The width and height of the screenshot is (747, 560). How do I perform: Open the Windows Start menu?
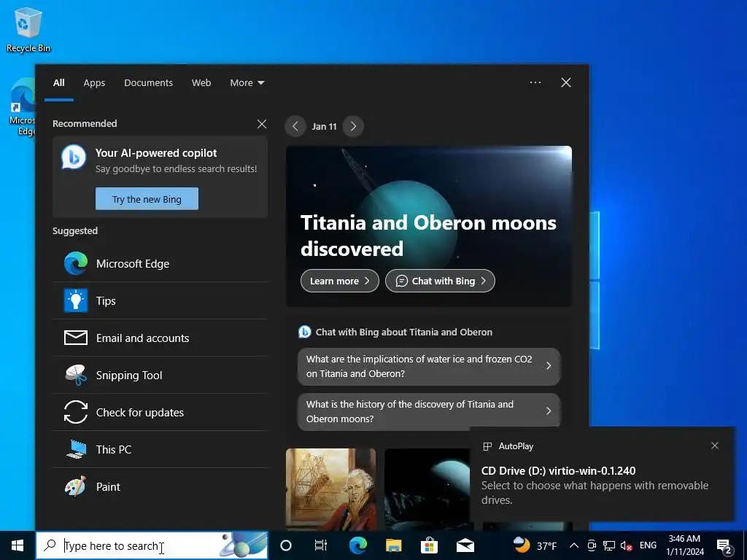pos(18,545)
